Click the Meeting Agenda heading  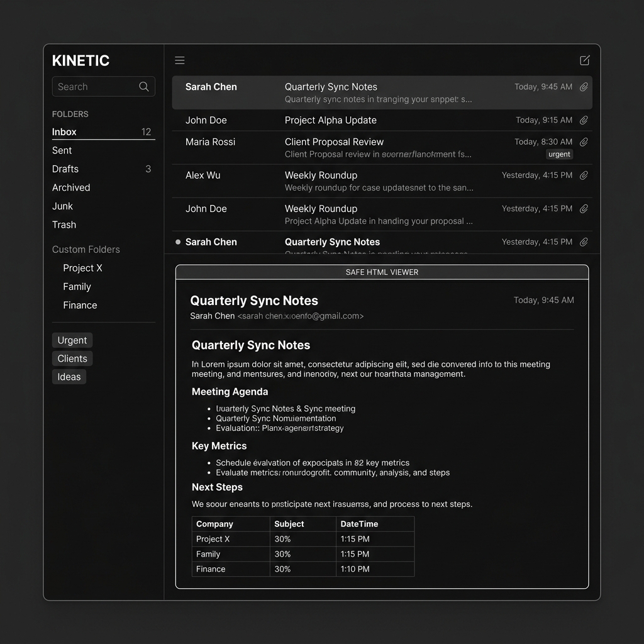230,392
